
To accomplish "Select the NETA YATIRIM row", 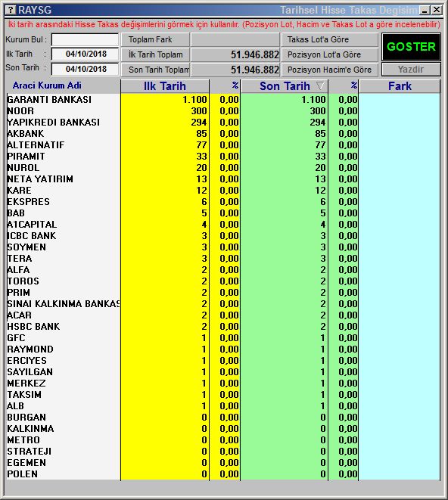I will [223, 179].
